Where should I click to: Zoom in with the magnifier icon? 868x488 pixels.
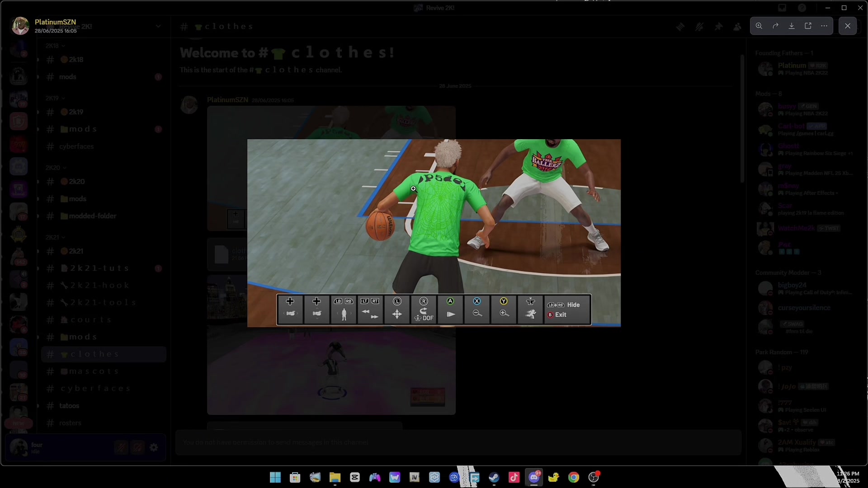coord(759,26)
